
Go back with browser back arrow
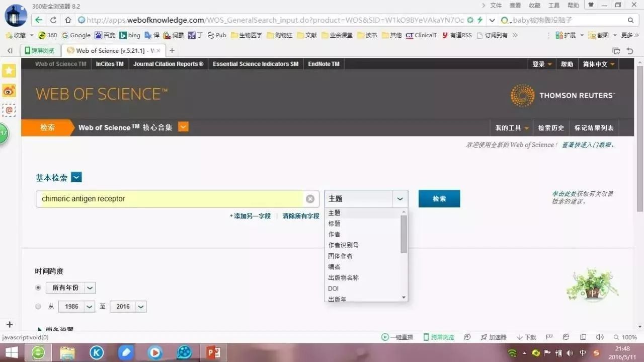tap(39, 20)
